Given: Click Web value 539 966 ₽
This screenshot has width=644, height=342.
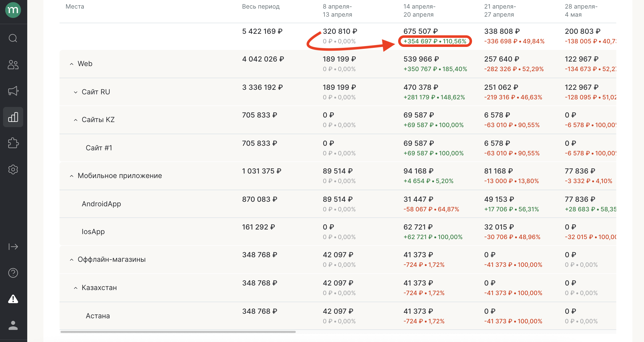Looking at the screenshot, I should point(421,59).
